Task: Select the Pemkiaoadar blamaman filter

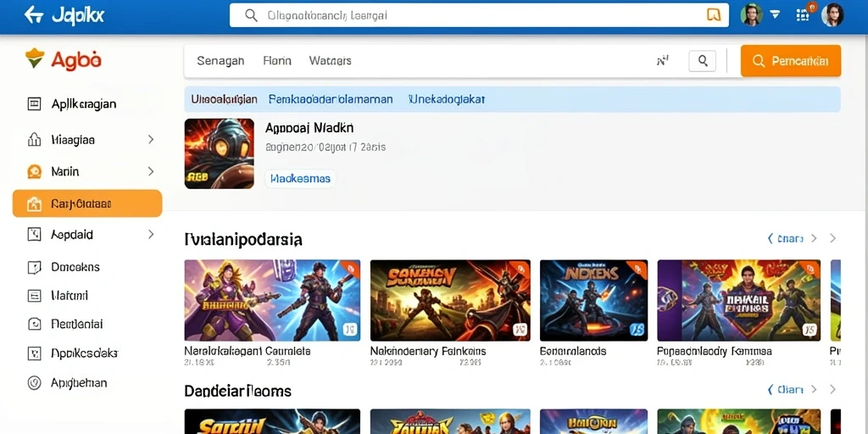Action: 331,100
